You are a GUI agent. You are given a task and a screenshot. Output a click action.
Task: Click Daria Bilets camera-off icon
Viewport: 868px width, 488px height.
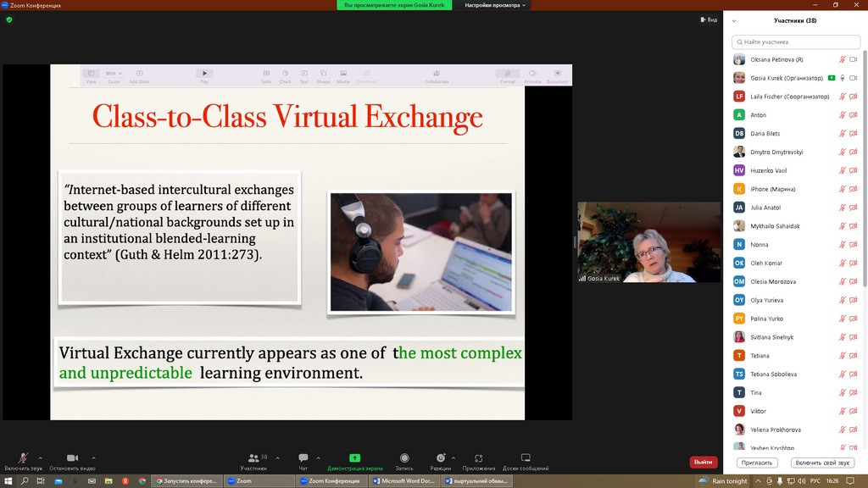[853, 133]
